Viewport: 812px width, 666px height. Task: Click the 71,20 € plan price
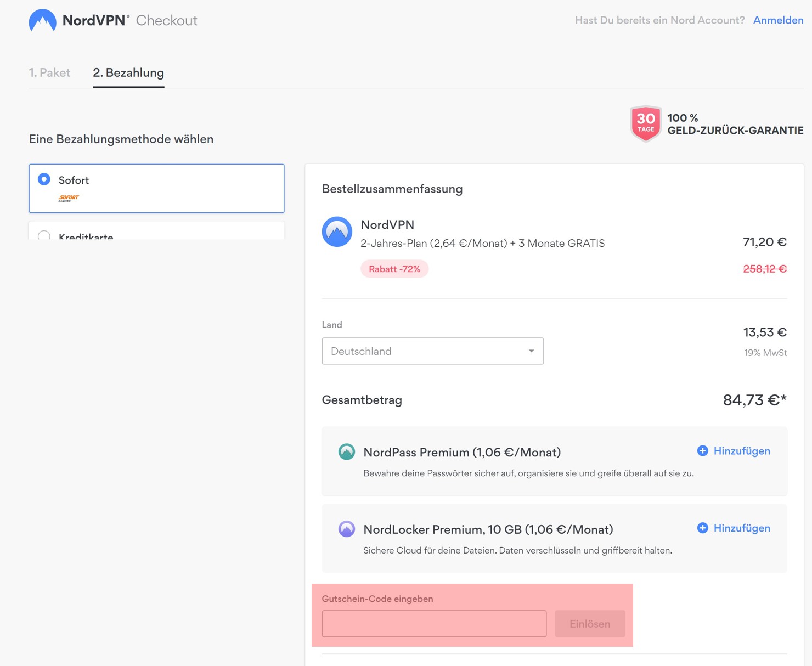click(765, 242)
